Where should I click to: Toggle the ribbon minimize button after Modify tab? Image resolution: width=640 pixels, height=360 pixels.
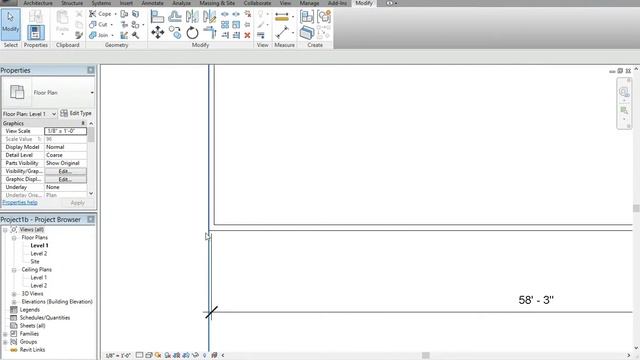(391, 3)
